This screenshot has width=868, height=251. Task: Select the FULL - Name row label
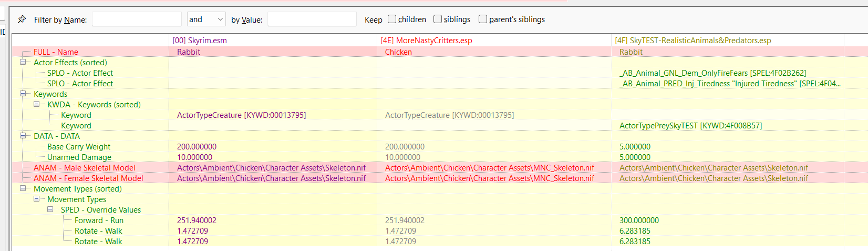click(56, 52)
